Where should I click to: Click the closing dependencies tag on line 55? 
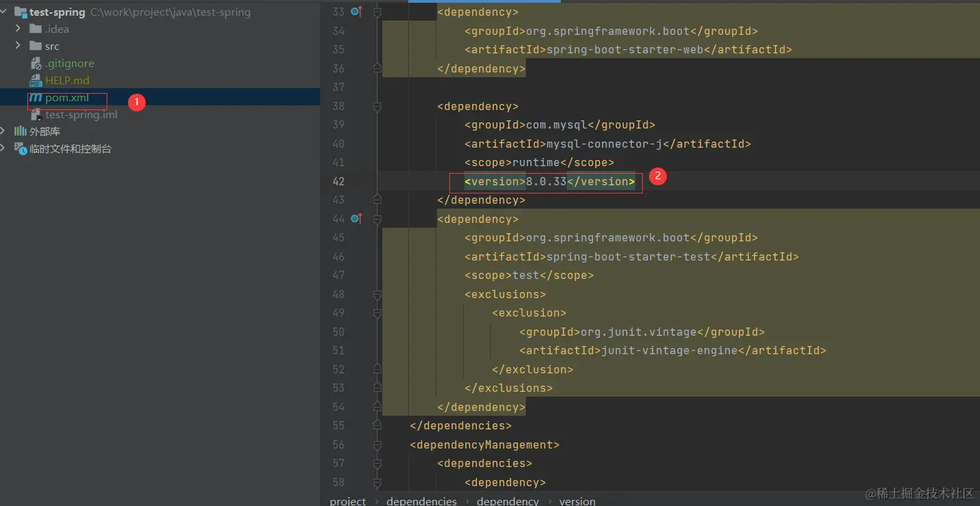pyautogui.click(x=461, y=425)
